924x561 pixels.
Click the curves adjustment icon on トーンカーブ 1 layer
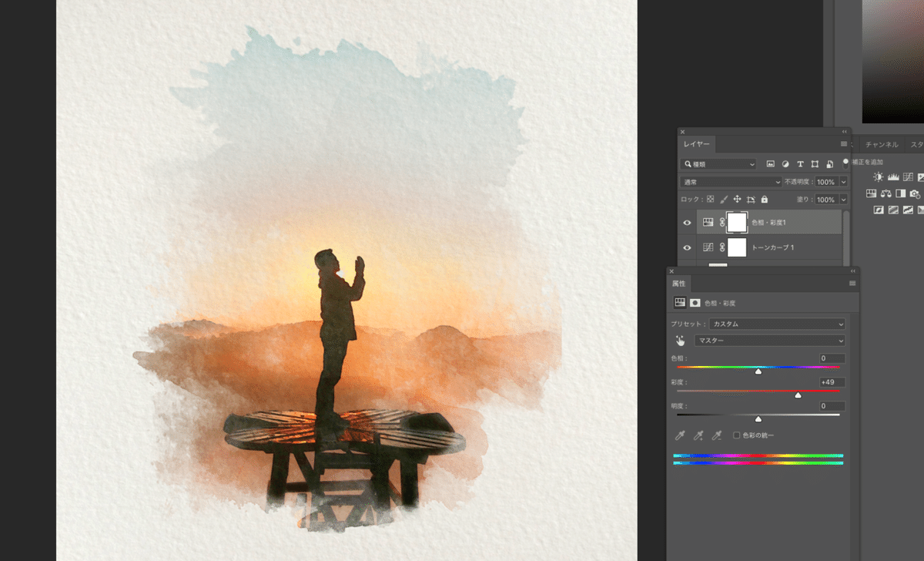(708, 247)
